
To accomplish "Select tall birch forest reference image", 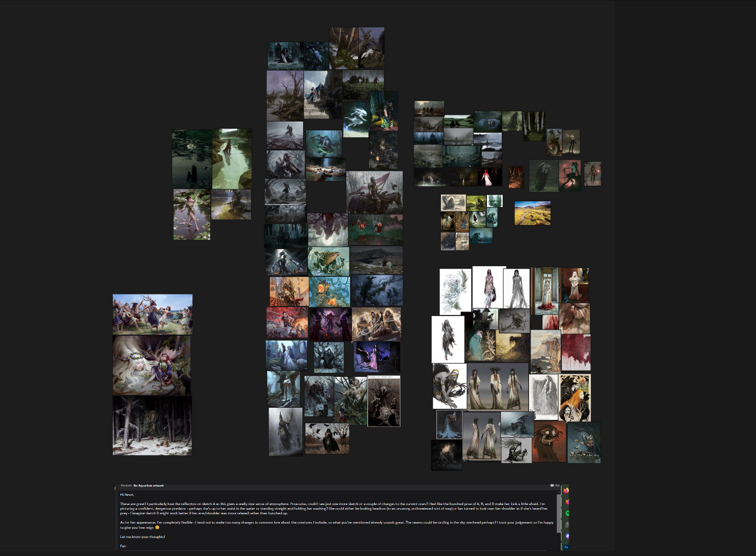I will click(534, 126).
